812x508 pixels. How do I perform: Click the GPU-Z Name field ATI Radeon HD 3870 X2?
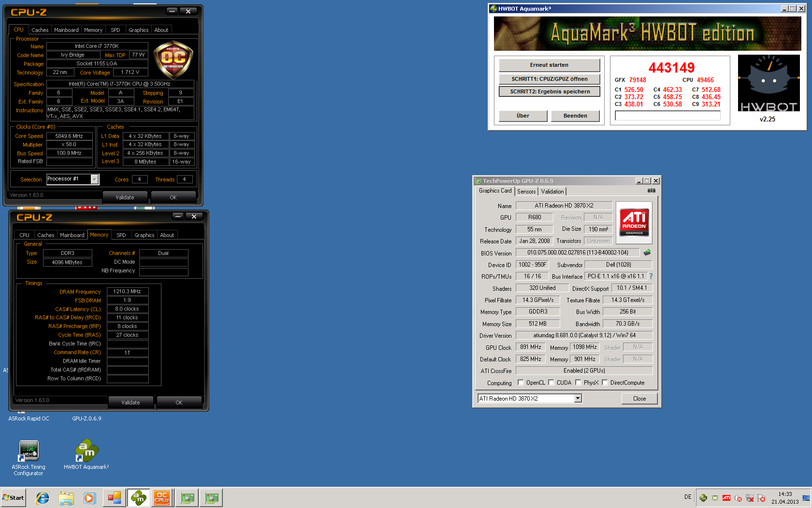pos(564,206)
